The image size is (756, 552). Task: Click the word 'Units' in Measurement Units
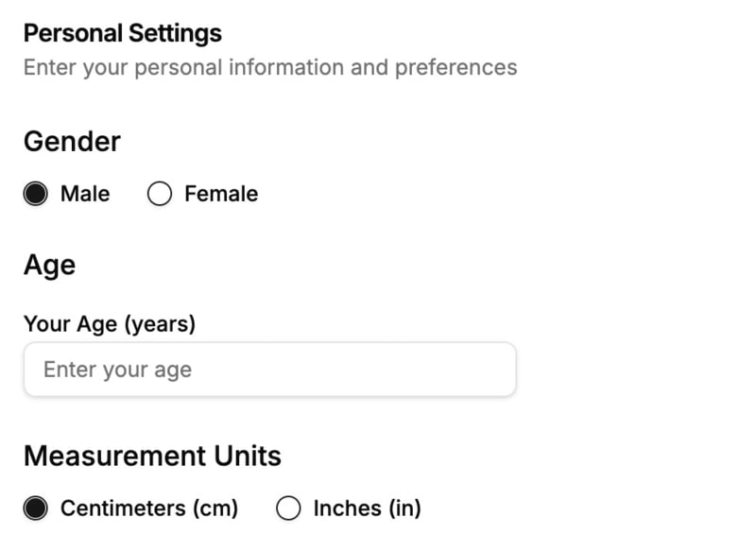(248, 457)
